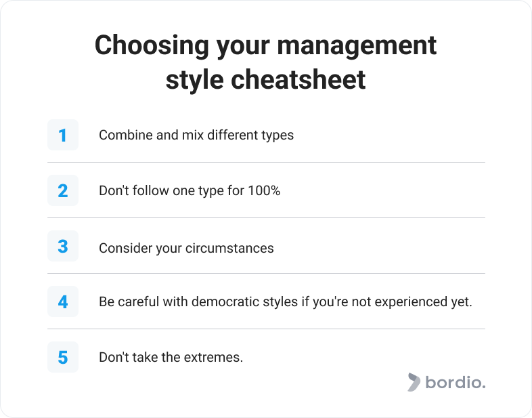Click the number 5 badge
Screen dimensions: 532x418
(63, 357)
